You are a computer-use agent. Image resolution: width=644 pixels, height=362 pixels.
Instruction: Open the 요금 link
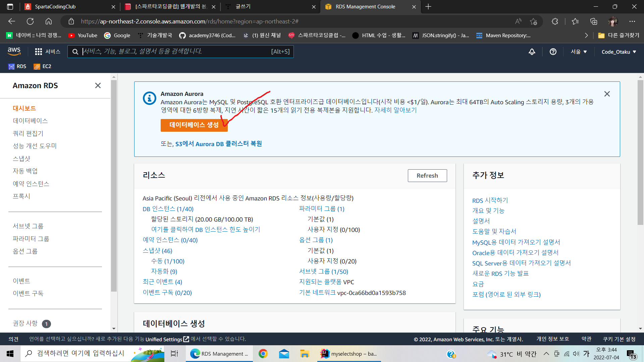478,284
